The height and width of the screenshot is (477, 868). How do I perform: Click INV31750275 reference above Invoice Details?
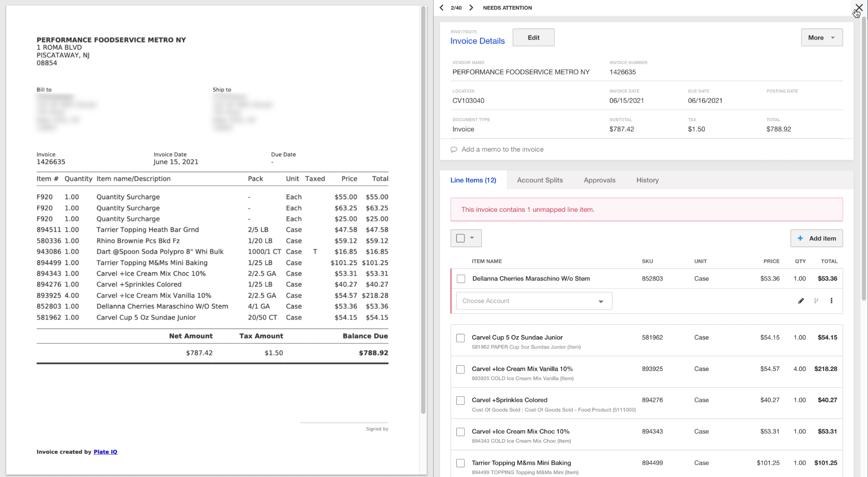tap(463, 32)
